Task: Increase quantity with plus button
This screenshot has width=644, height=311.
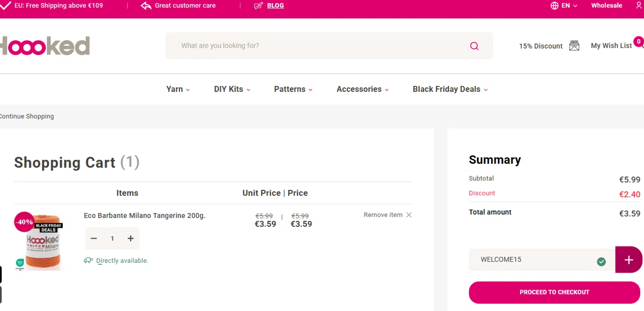Action: click(x=131, y=238)
